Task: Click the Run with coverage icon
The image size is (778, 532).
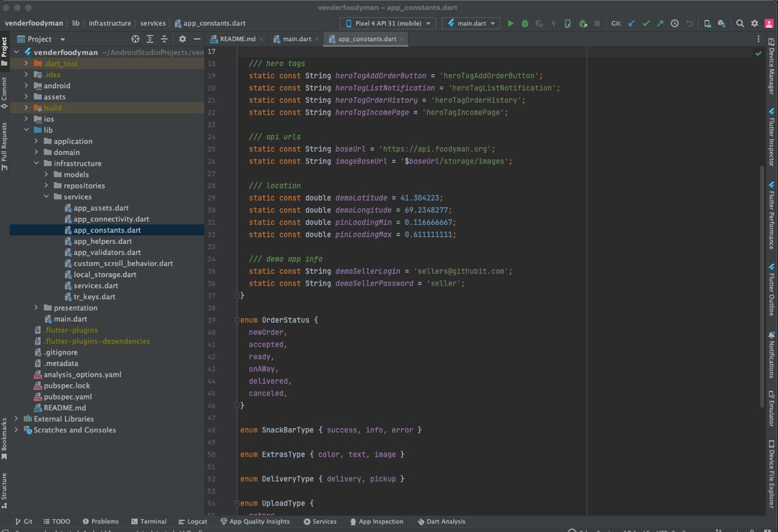Action: (539, 23)
